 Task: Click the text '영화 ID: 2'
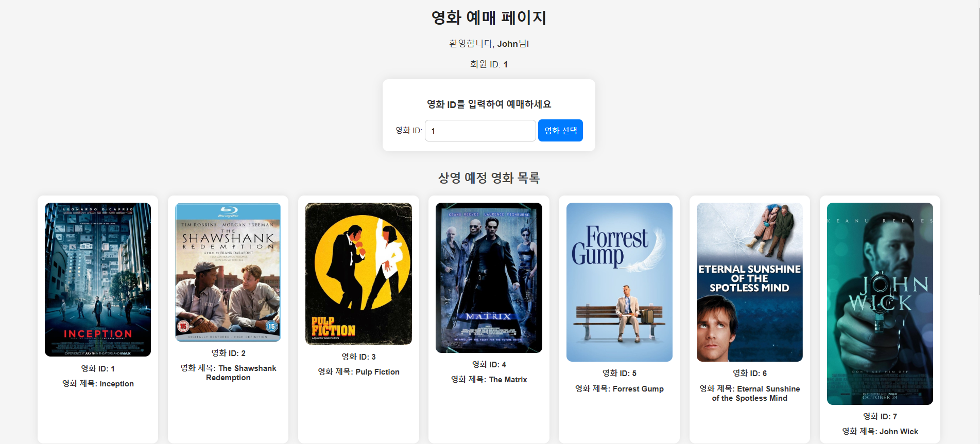[228, 353]
